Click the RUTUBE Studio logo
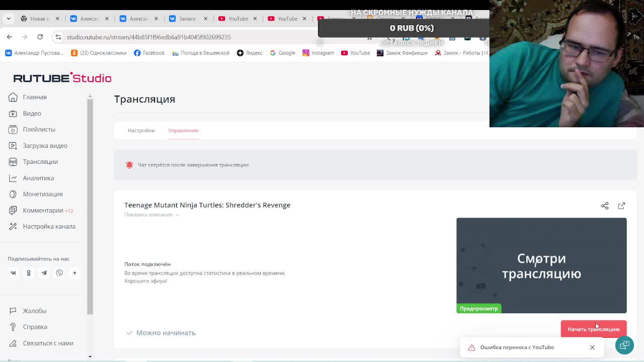The width and height of the screenshot is (644, 362). (x=62, y=77)
